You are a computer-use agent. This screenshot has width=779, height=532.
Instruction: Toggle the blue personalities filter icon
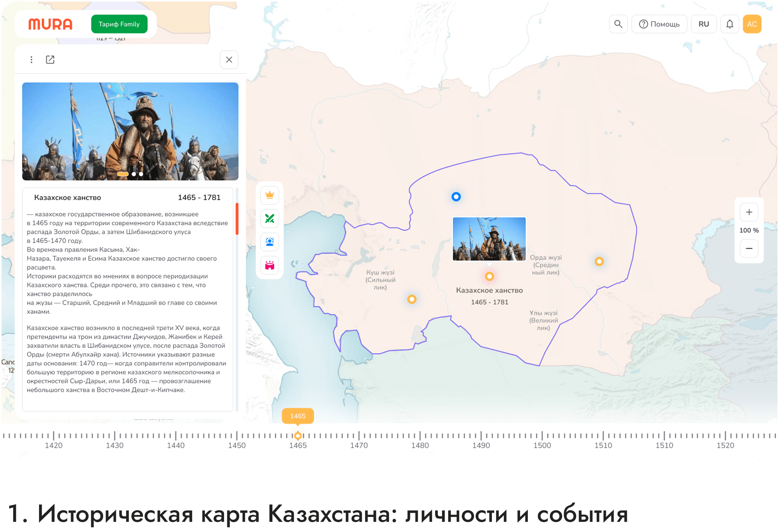(270, 242)
